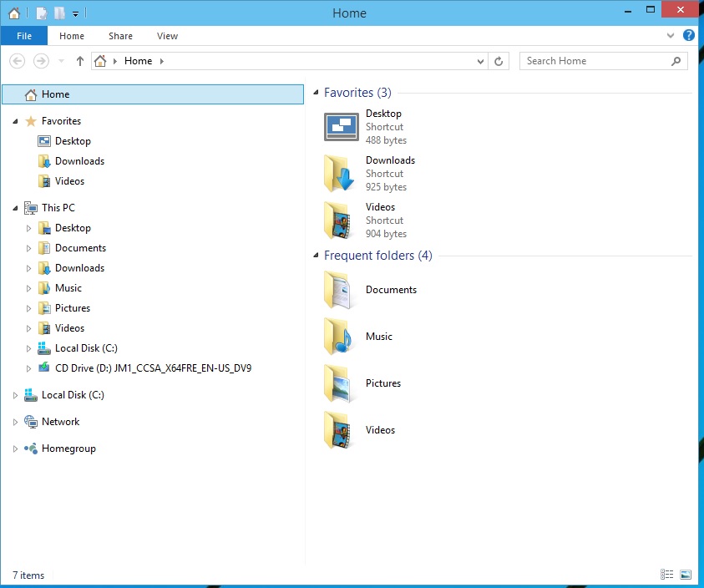Image resolution: width=704 pixels, height=588 pixels.
Task: Expand Downloads under This PC
Action: point(28,269)
